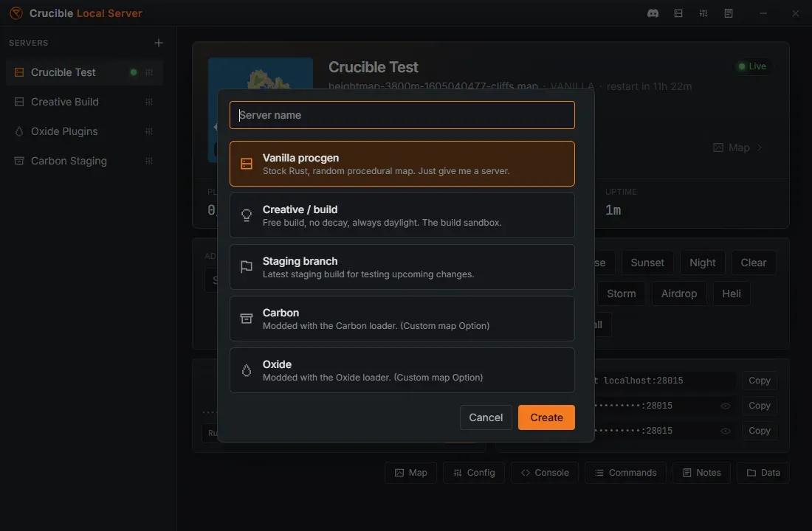
Task: Click the Oxide Plugins droplet icon in sidebar
Action: pyautogui.click(x=19, y=131)
